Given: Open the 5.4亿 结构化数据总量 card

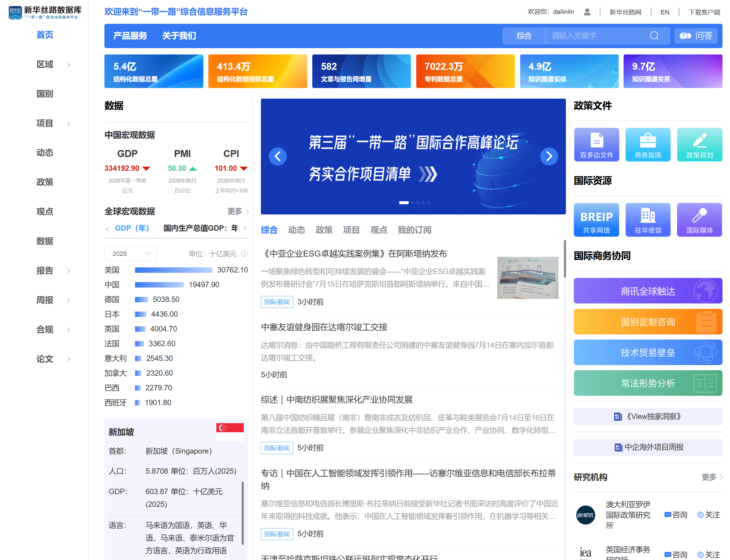Looking at the screenshot, I should tap(154, 71).
